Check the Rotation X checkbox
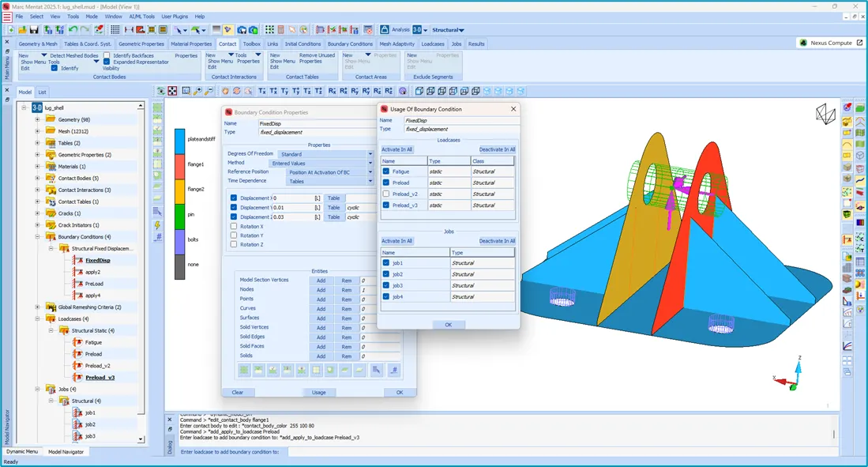This screenshot has height=467, width=868. [234, 226]
